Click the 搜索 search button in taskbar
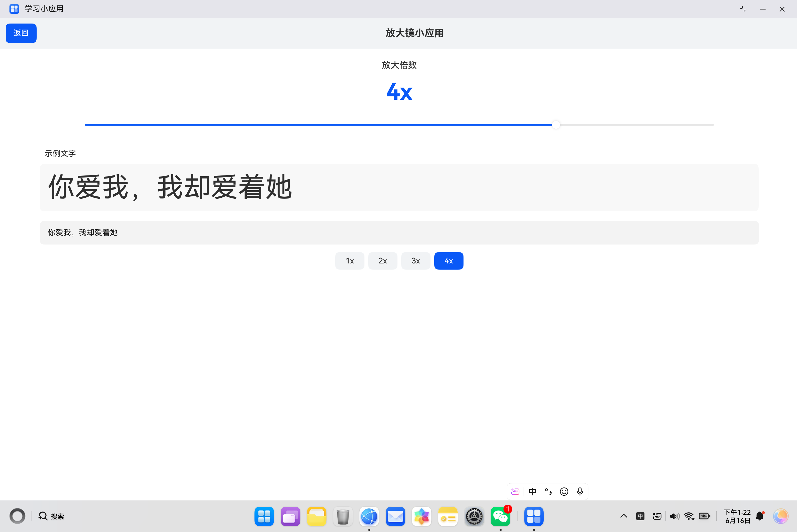Image resolution: width=797 pixels, height=532 pixels. [51, 516]
